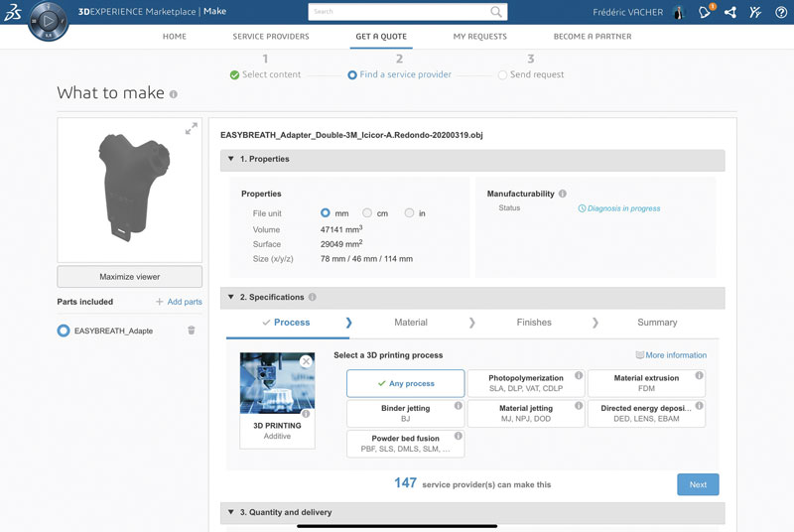794x532 pixels.
Task: Switch to Material tab
Action: click(x=411, y=323)
